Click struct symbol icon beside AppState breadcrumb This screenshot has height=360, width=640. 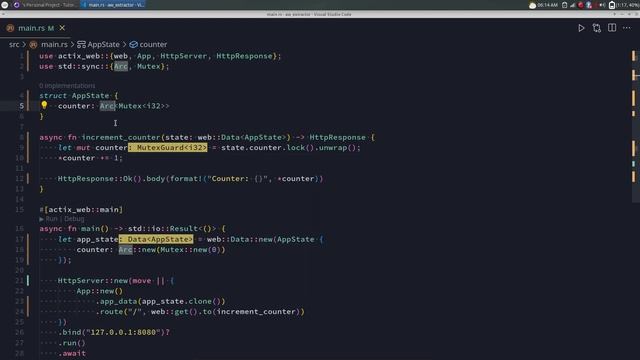tap(81, 44)
